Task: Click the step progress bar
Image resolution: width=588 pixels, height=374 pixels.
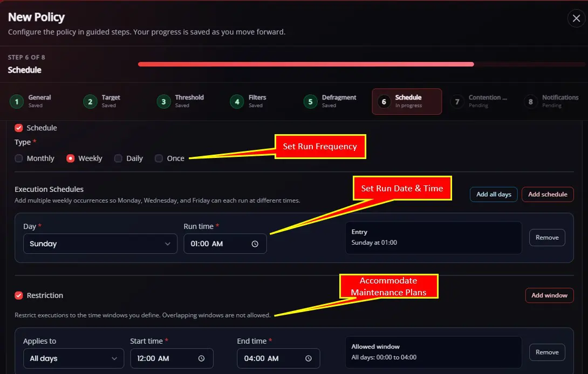Action: point(361,64)
